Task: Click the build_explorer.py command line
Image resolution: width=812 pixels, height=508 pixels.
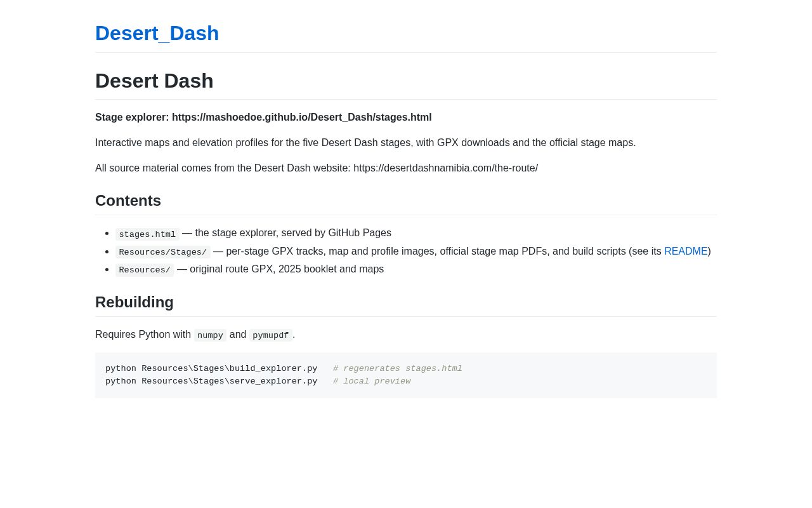Action: [211, 369]
